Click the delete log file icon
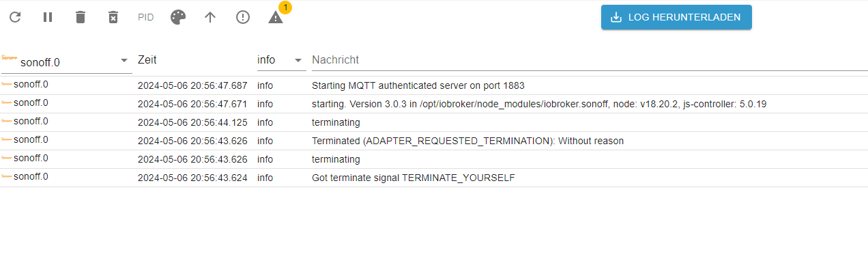 113,17
